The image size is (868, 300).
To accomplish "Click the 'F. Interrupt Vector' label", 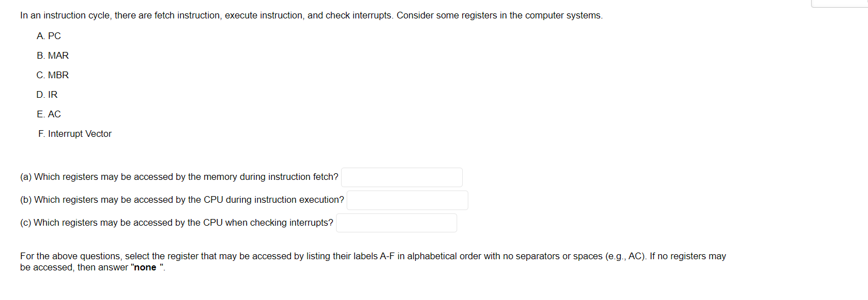I will pos(75,134).
